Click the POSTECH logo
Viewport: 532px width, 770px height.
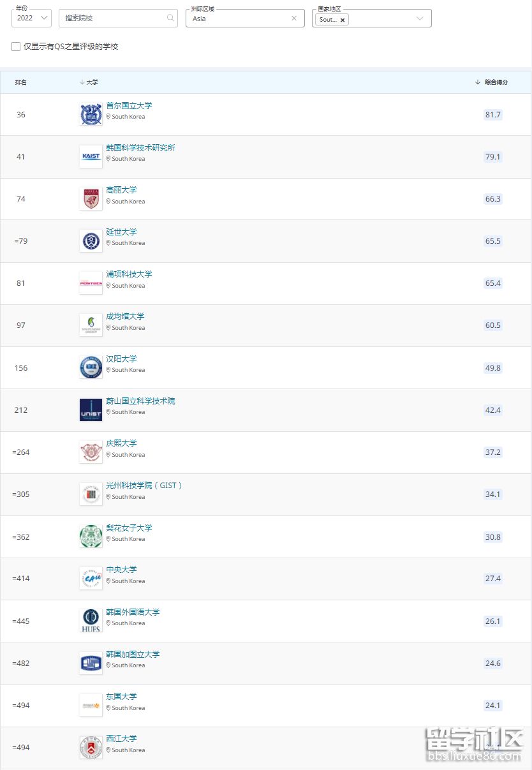point(91,283)
